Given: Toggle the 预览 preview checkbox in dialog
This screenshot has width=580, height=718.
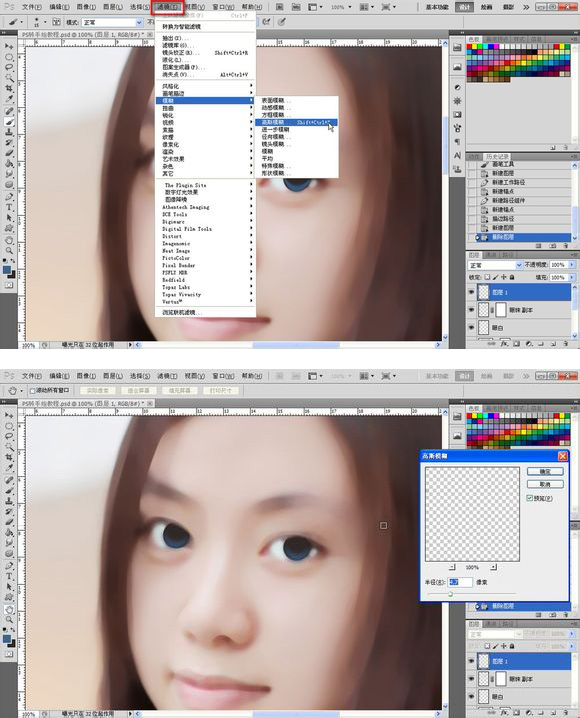Looking at the screenshot, I should [x=530, y=498].
